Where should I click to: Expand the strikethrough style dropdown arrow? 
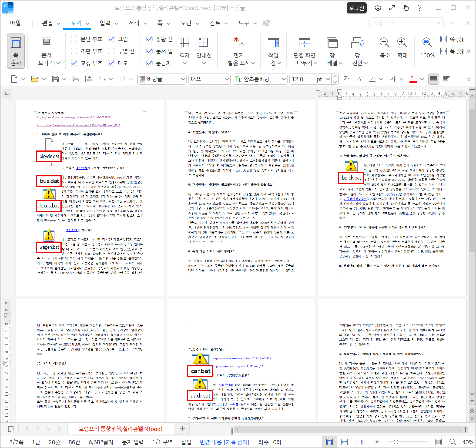[x=402, y=79]
